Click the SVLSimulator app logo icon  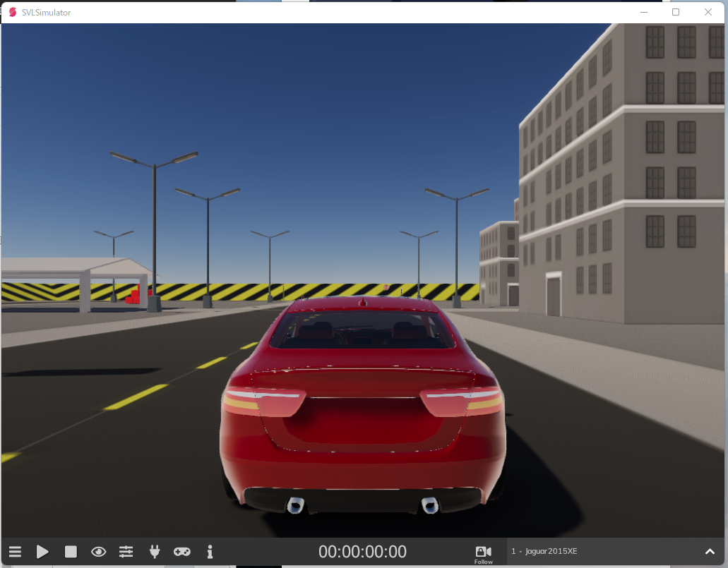13,12
